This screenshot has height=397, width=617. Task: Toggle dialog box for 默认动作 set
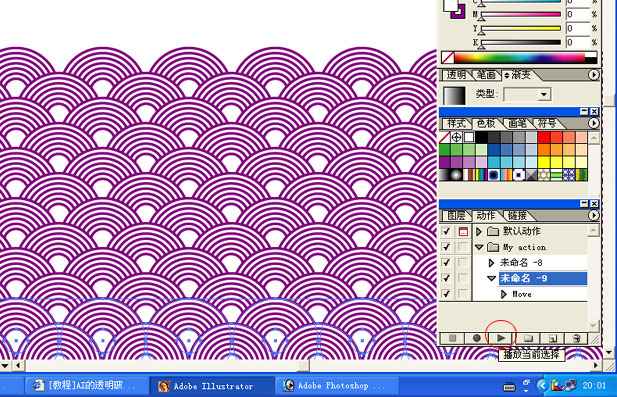[464, 231]
